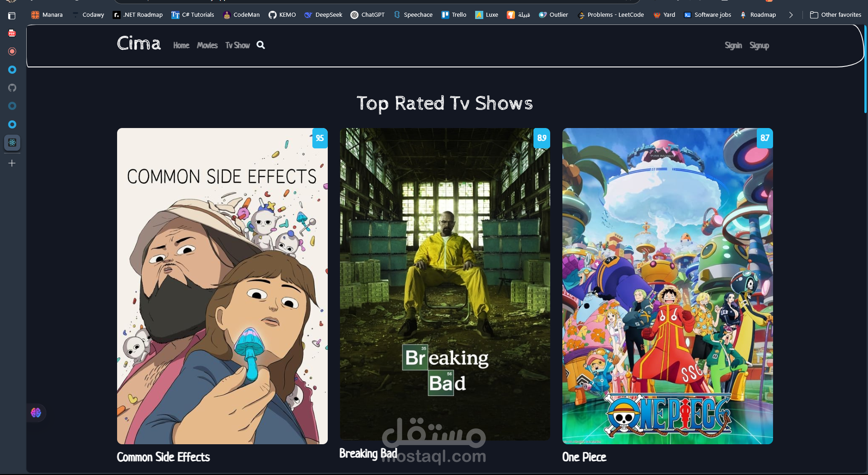868x475 pixels.
Task: Open the CodeMan bookmark
Action: [x=241, y=15]
